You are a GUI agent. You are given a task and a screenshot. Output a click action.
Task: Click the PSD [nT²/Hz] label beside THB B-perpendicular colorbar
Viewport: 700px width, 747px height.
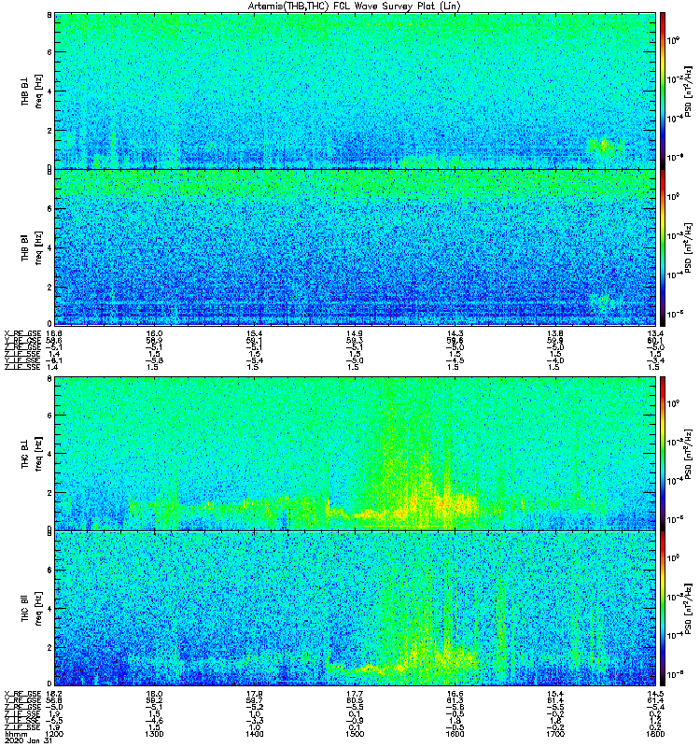click(x=689, y=92)
